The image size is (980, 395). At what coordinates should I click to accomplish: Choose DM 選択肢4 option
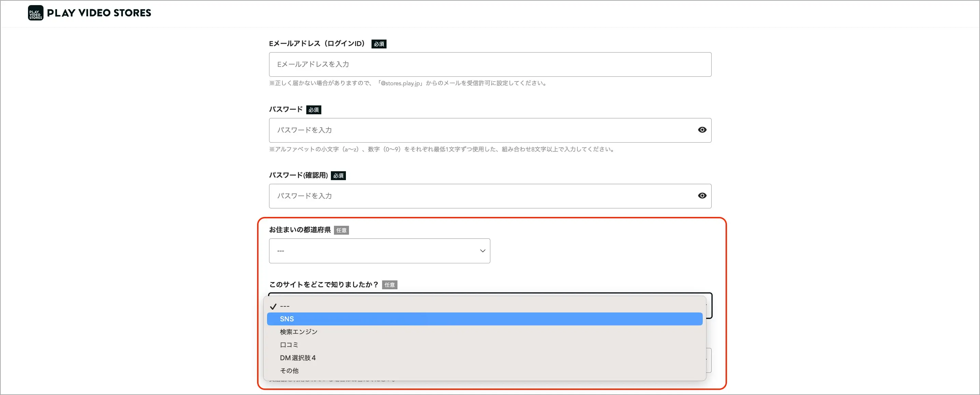[297, 358]
